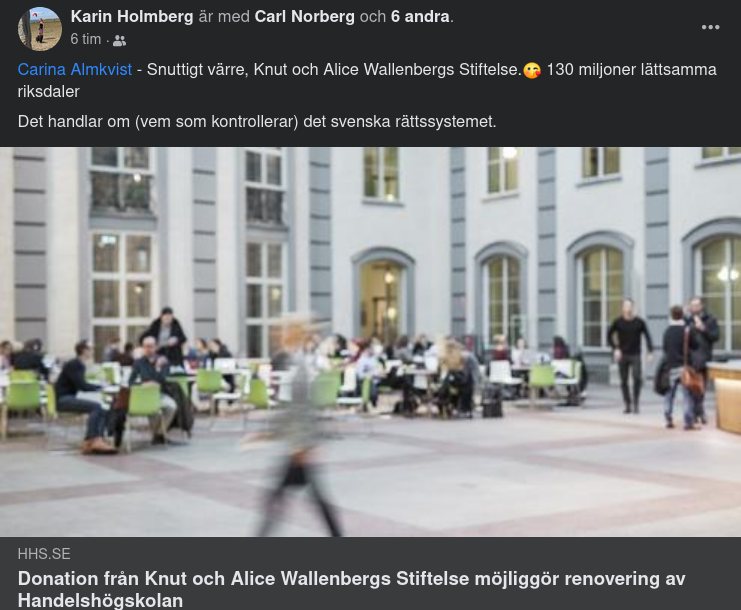Click the 'Snuttigt värre' post text
This screenshot has width=741, height=610.
[x=197, y=69]
